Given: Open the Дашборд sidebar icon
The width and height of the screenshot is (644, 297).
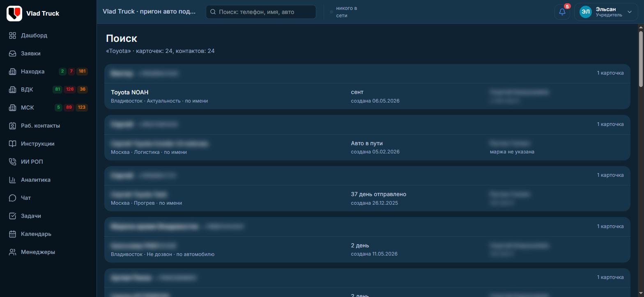Looking at the screenshot, I should (x=13, y=36).
